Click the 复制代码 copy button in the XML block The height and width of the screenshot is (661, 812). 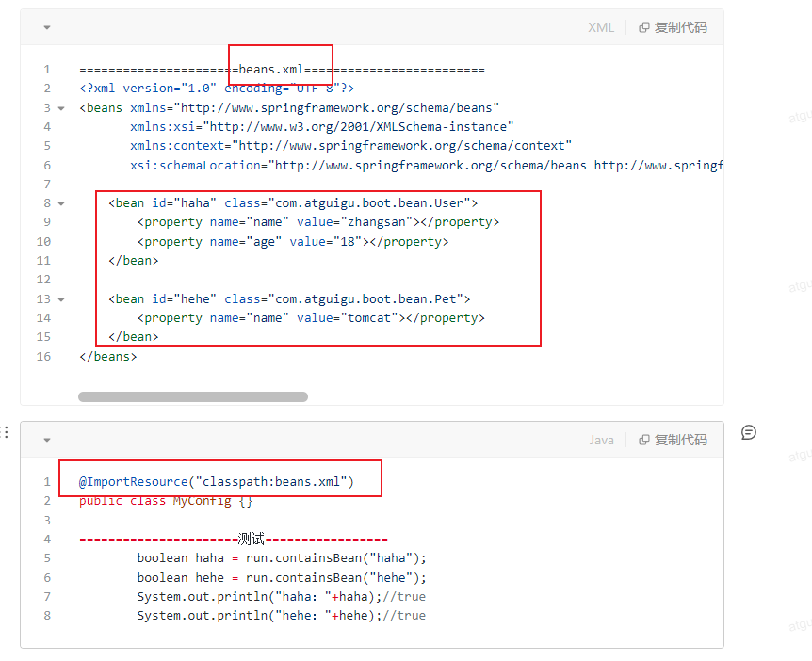click(x=674, y=27)
